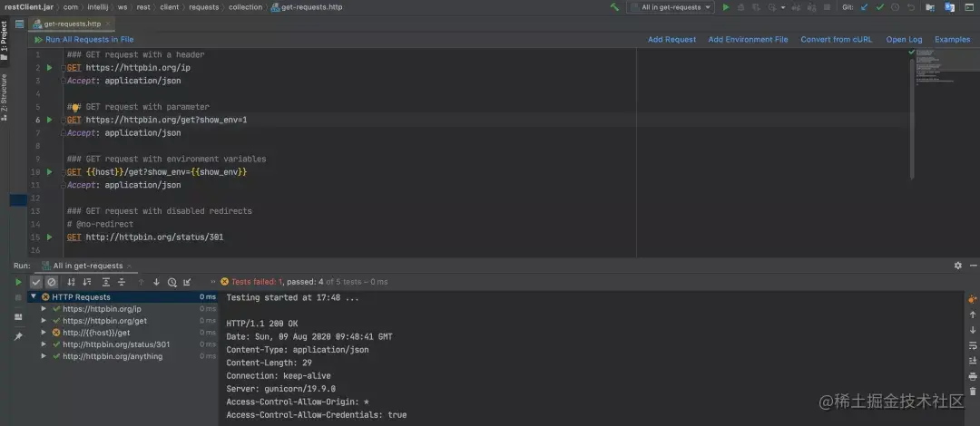Close the get-requests.http editor tab
Image resolution: width=980 pixels, height=426 pixels.
pos(108,24)
